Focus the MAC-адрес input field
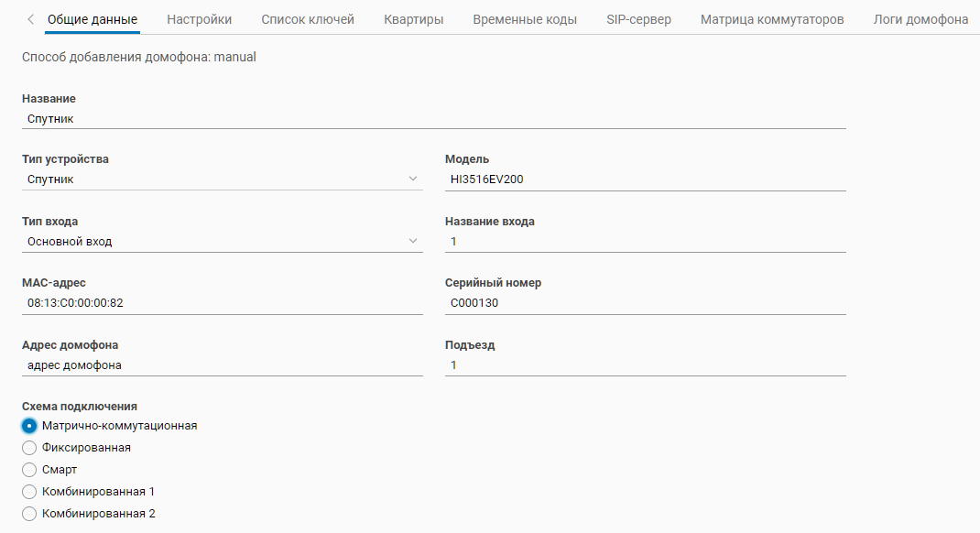The image size is (980, 533). click(x=222, y=303)
